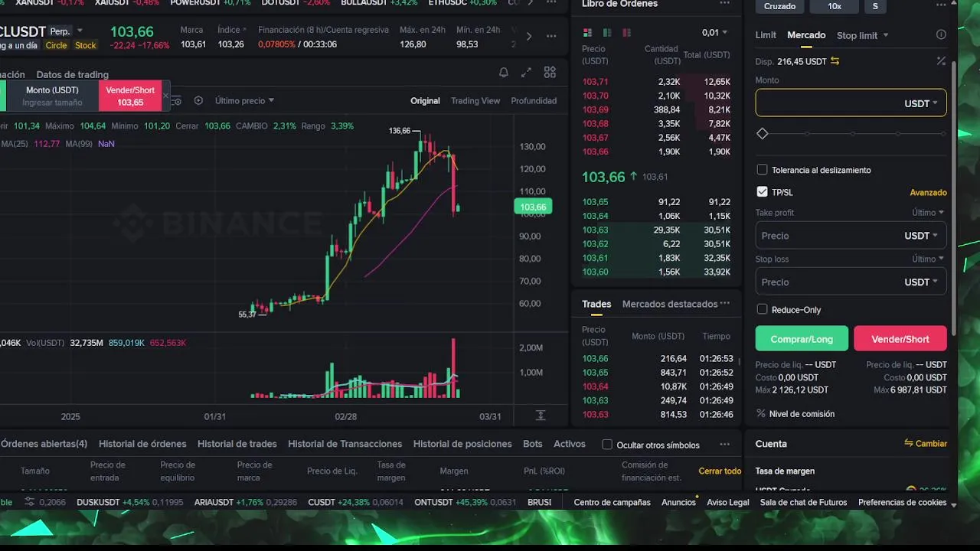The image size is (980, 551).
Task: Expand chart to fullscreen
Action: click(x=526, y=73)
